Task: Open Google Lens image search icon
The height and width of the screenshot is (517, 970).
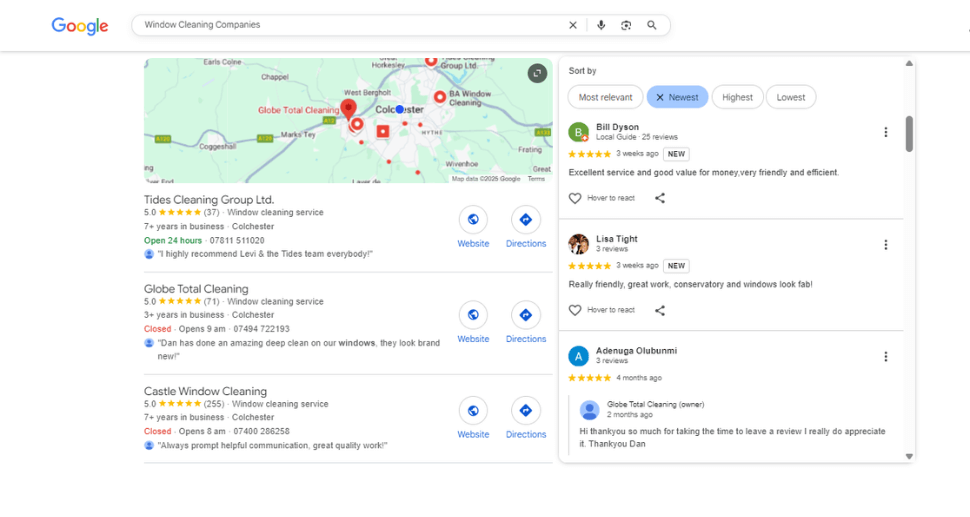Action: 626,25
